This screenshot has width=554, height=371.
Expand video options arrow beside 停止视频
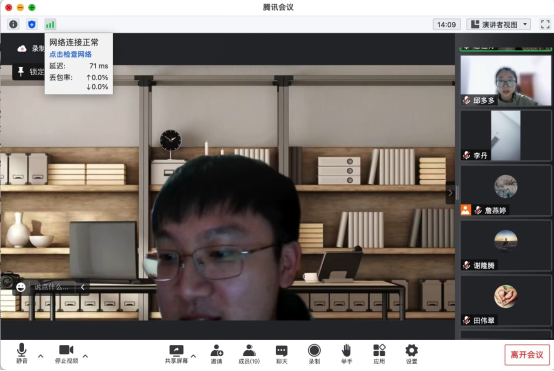pyautogui.click(x=85, y=356)
